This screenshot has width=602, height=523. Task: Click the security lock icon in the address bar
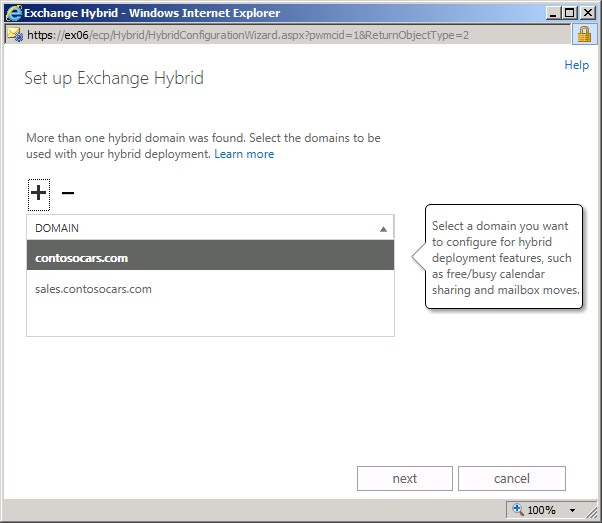coord(584,35)
